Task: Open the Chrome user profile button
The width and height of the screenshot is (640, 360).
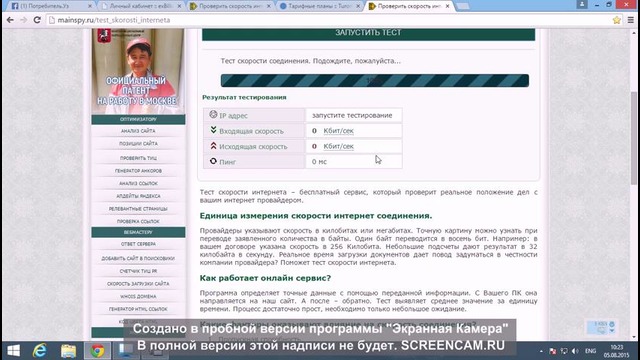Action: 582,4
